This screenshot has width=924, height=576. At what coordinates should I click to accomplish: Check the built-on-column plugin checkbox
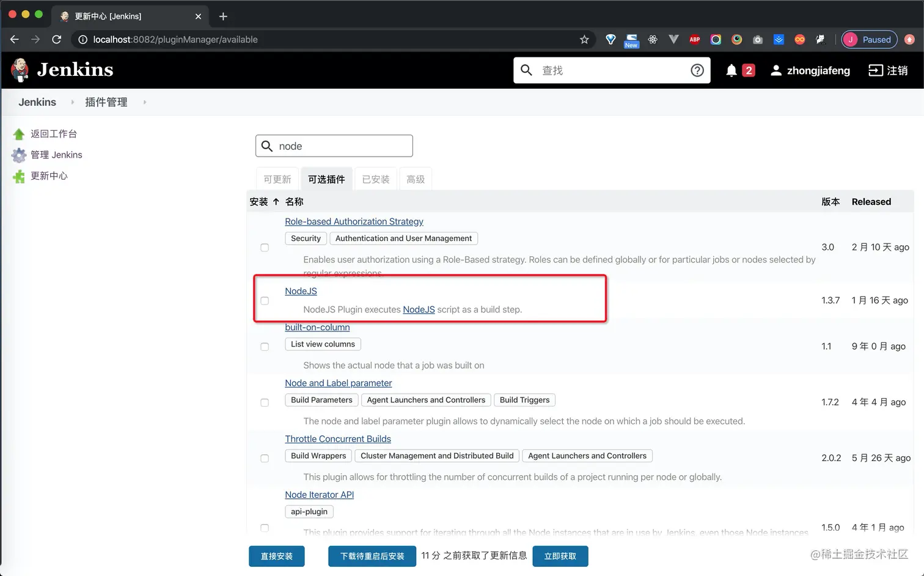tap(265, 347)
